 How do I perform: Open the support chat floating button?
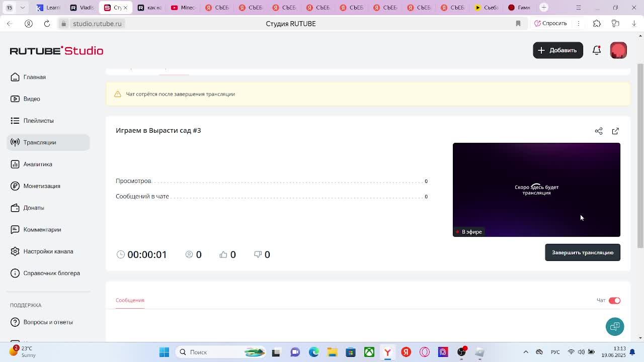point(615,327)
